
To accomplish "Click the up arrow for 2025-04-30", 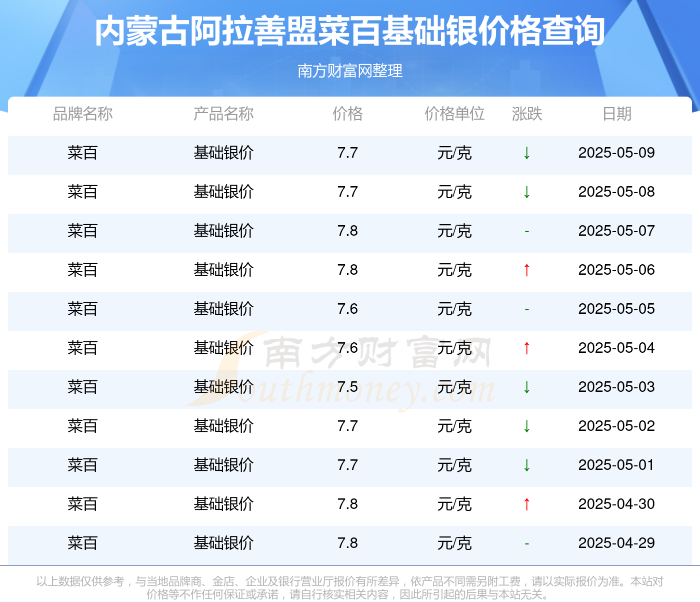I will point(526,504).
